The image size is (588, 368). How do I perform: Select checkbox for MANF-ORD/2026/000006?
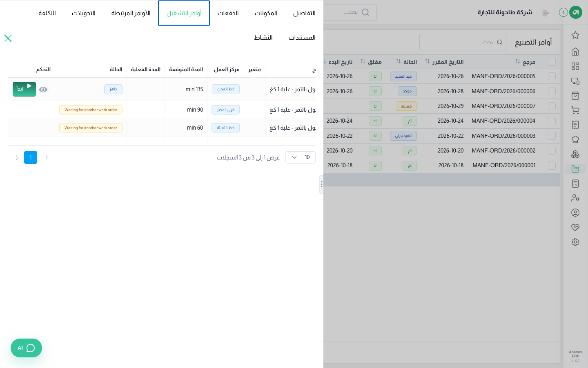click(x=552, y=91)
